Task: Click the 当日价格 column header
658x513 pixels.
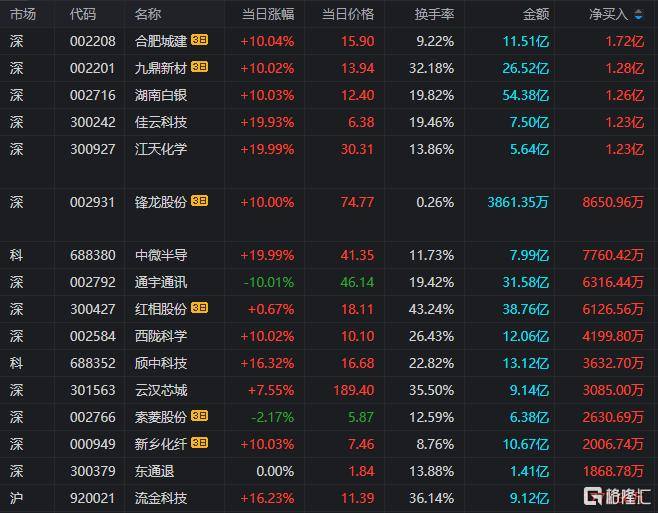Action: 348,15
